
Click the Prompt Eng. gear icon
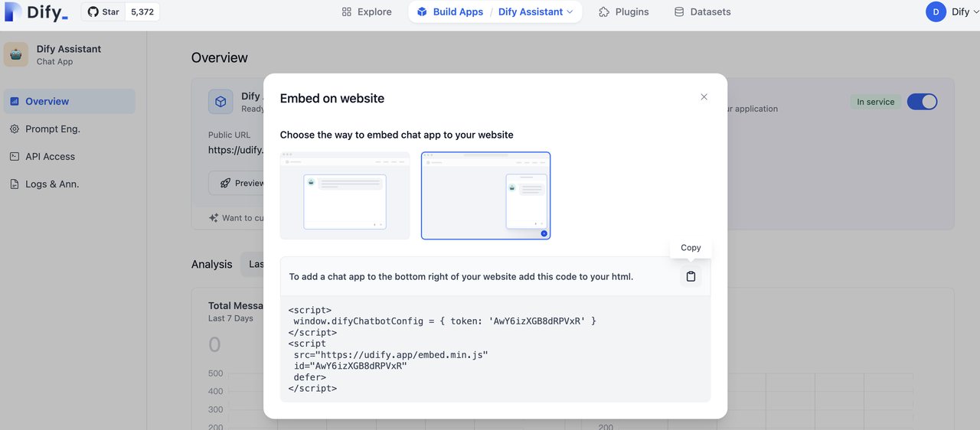click(x=15, y=129)
